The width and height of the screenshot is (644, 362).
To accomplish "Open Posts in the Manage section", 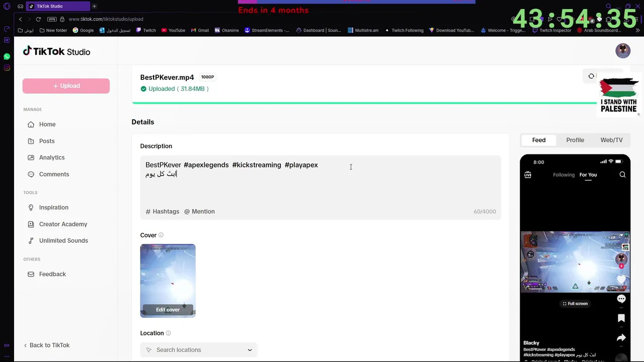I will [x=47, y=141].
